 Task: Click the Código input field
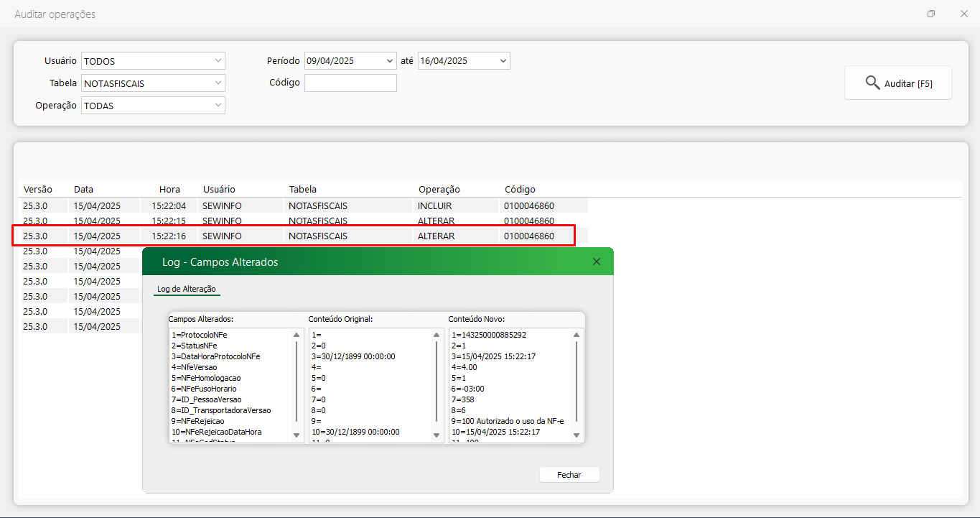pyautogui.click(x=350, y=83)
